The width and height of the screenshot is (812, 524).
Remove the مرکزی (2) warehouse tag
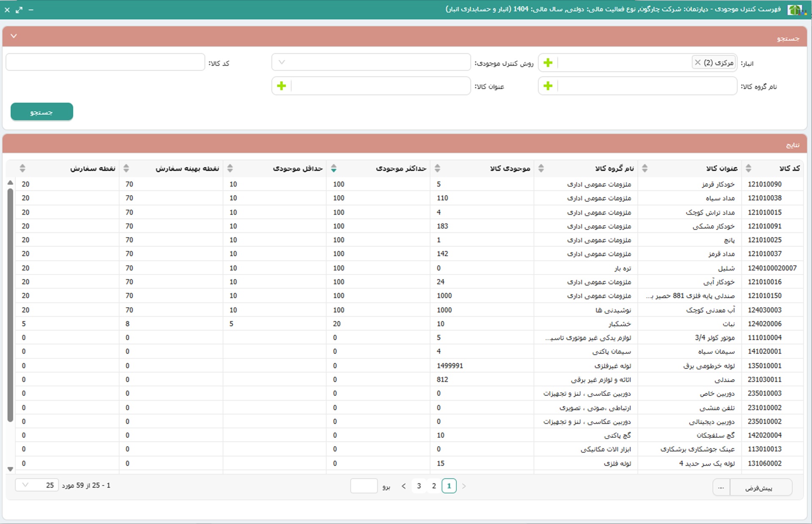tap(697, 63)
